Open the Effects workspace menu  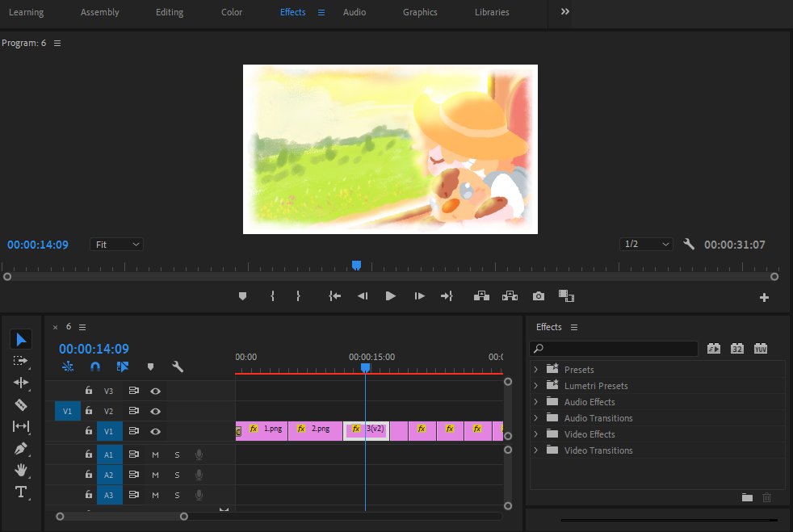pyautogui.click(x=321, y=12)
